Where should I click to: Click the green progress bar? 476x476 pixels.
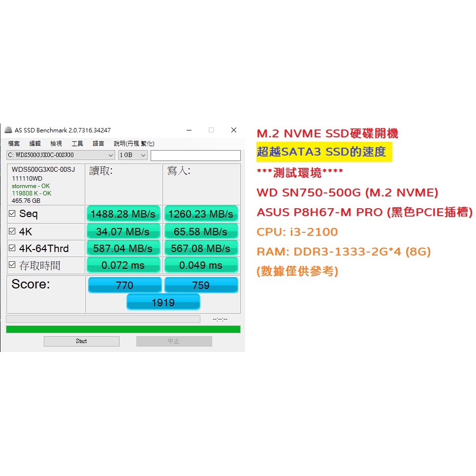pyautogui.click(x=123, y=329)
